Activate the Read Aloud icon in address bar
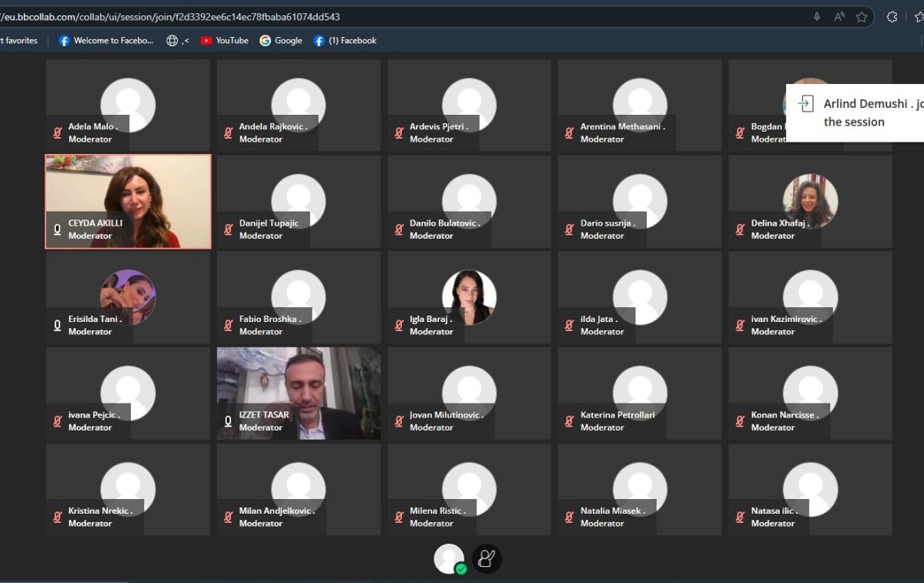Image resolution: width=924 pixels, height=583 pixels. [839, 17]
